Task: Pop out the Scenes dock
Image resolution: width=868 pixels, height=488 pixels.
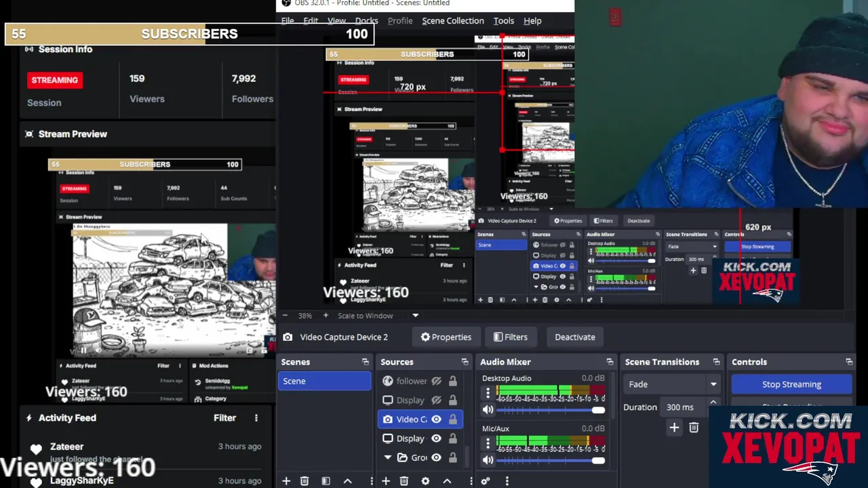Action: click(x=366, y=362)
